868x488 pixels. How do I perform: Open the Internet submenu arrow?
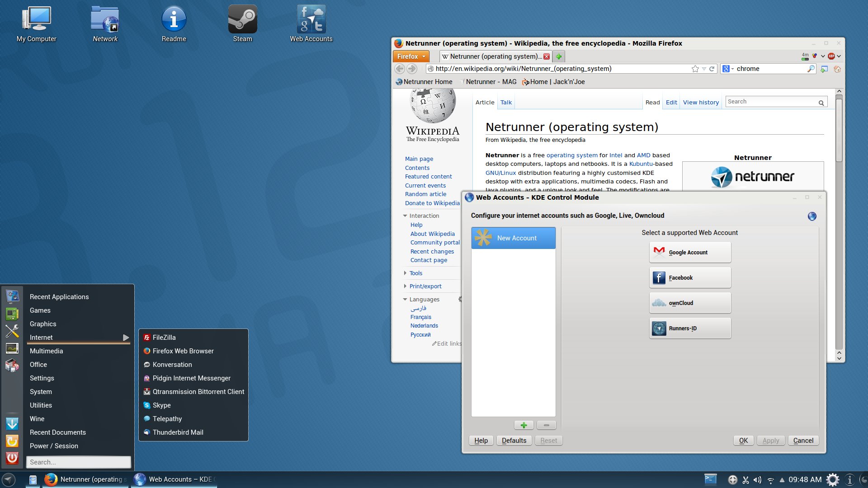click(x=126, y=338)
